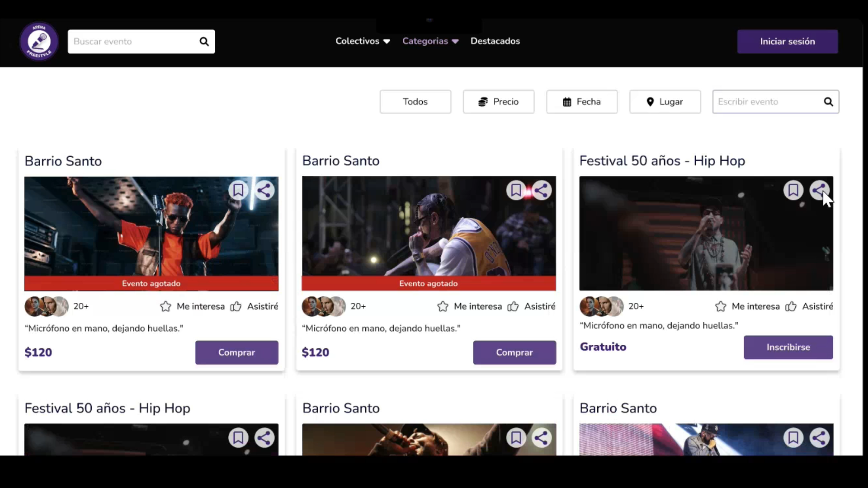Open the Categorías dropdown
Image resolution: width=868 pixels, height=488 pixels.
pyautogui.click(x=430, y=41)
